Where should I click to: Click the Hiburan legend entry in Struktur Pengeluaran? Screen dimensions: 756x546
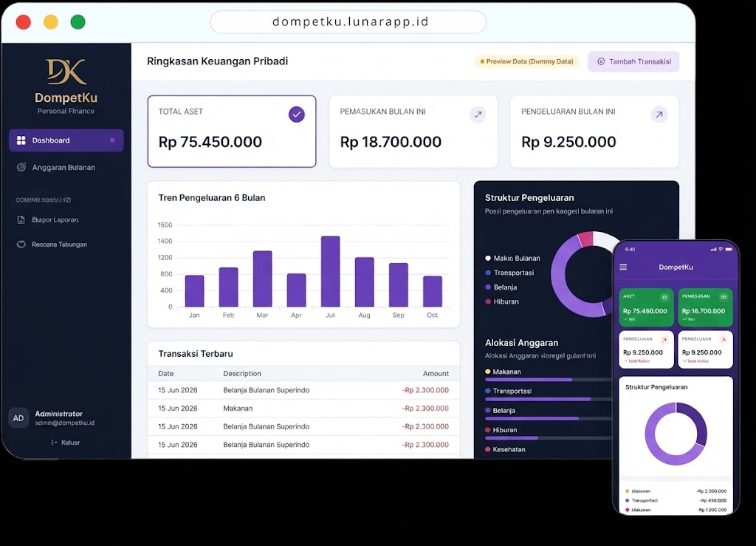click(x=502, y=301)
